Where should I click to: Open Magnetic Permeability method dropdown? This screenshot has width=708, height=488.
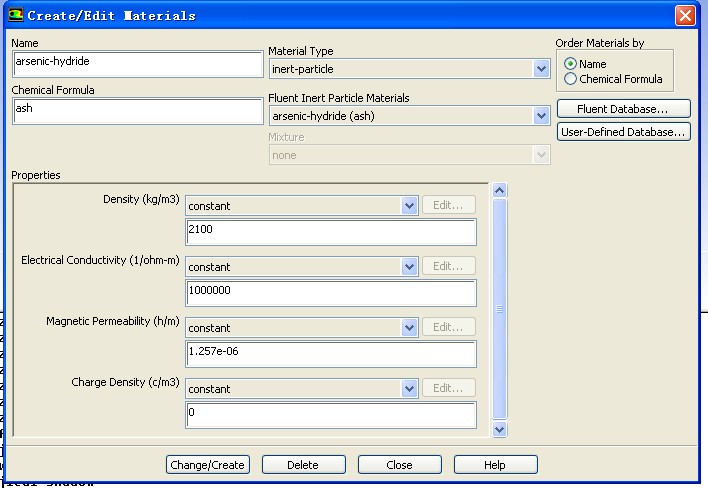pos(409,328)
